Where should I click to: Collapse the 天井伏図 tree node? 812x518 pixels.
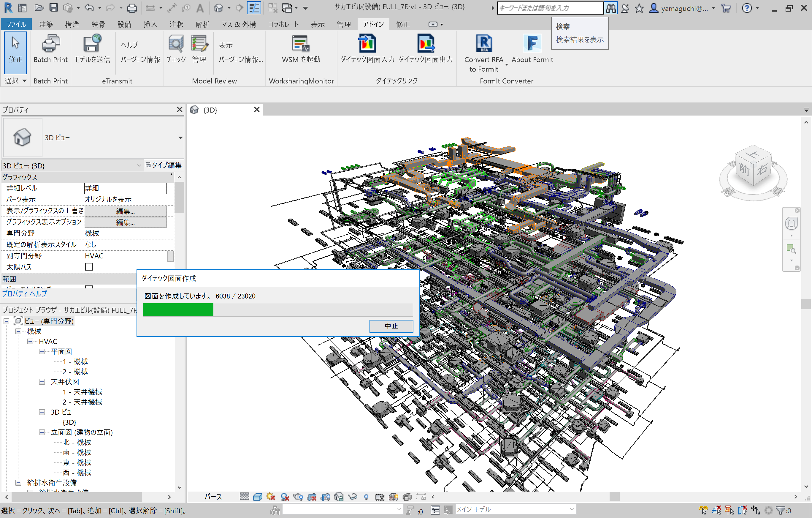(x=42, y=382)
